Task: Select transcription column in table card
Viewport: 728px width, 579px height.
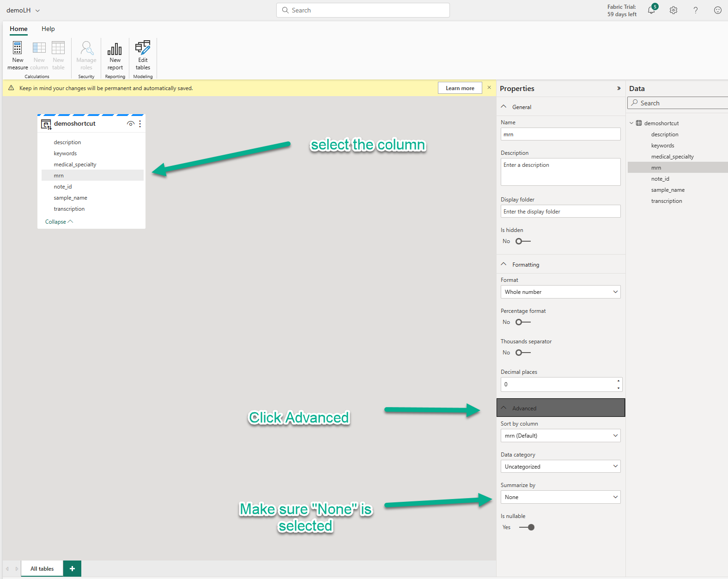Action: pos(69,209)
